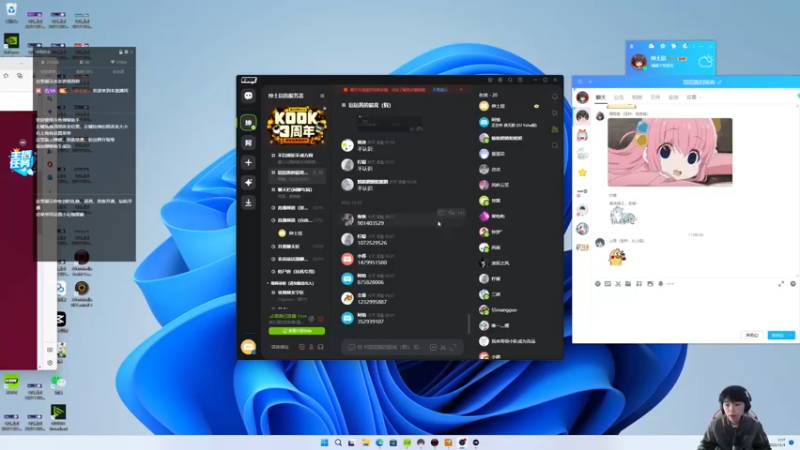Close the KOOK 3周年 banner
800x450 pixels.
point(324,109)
